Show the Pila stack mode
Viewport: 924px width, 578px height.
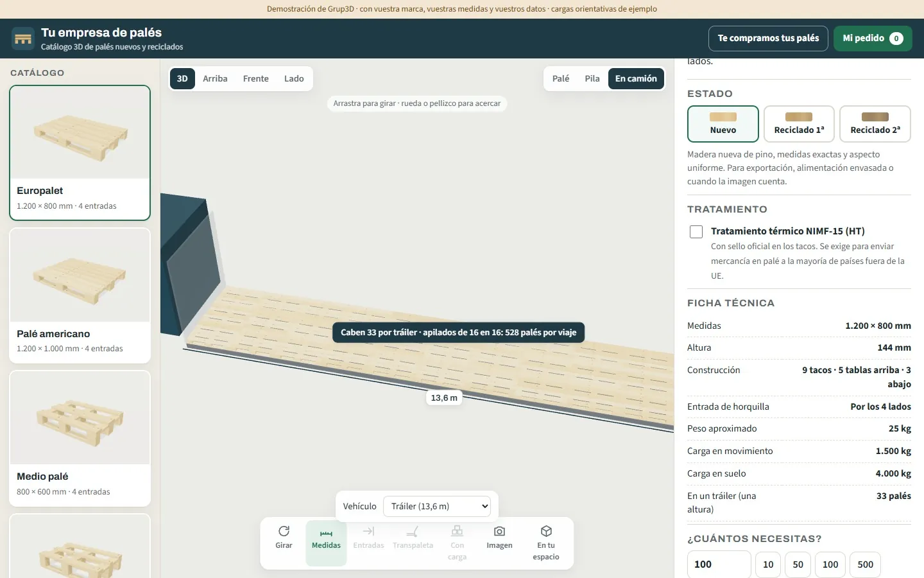click(x=592, y=78)
